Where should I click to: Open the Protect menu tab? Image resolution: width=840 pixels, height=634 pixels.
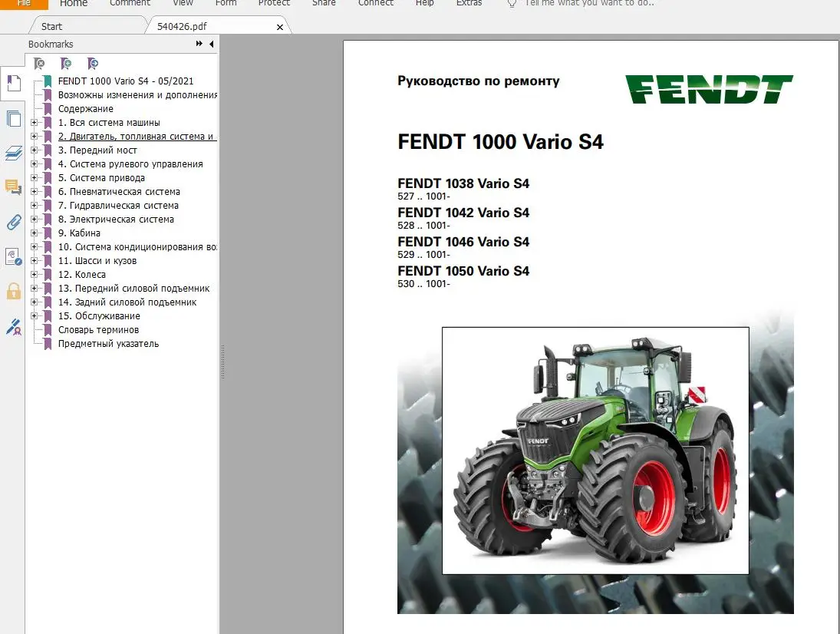[274, 4]
